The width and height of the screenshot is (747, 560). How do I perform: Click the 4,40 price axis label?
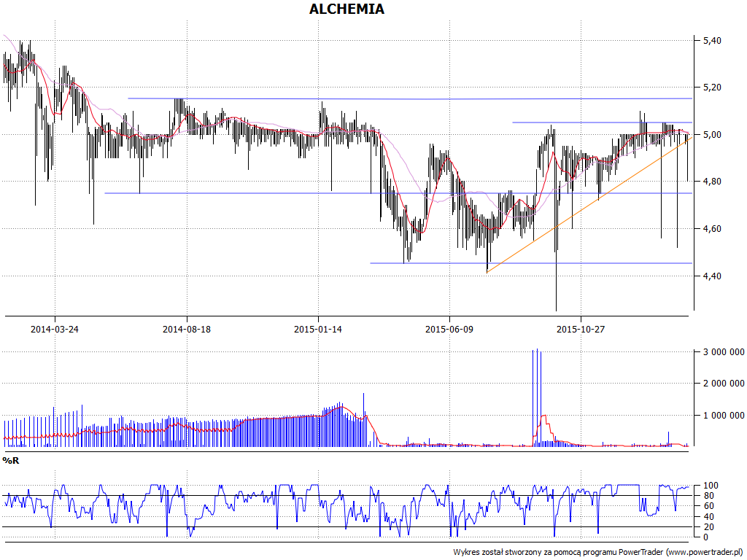click(712, 276)
